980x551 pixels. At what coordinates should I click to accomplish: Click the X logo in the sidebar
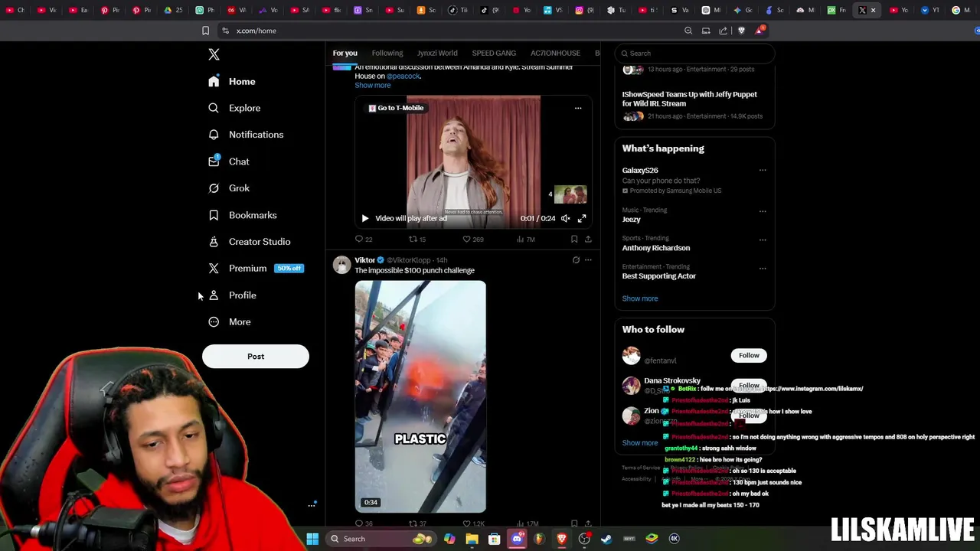click(x=214, y=54)
